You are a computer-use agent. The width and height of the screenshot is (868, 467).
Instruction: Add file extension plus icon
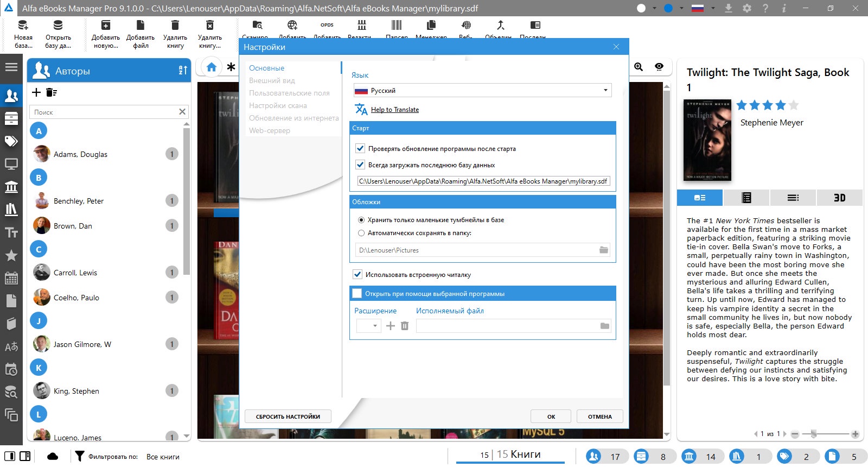pos(391,326)
